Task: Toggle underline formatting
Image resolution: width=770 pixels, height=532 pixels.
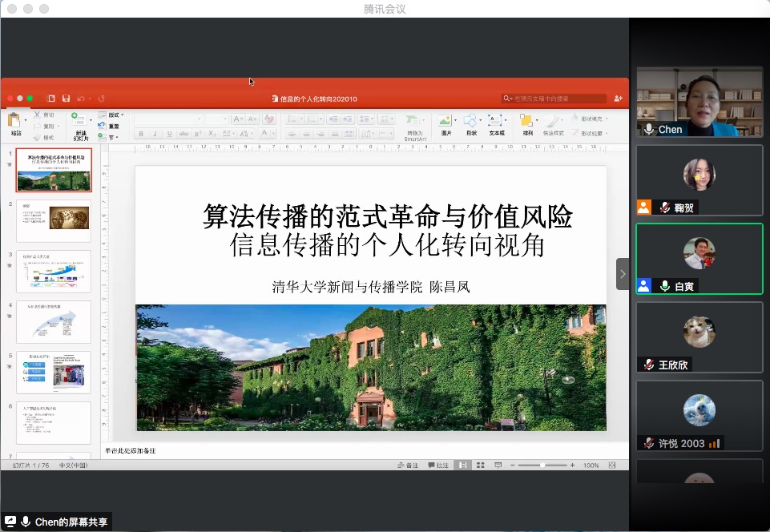Action: [x=169, y=133]
